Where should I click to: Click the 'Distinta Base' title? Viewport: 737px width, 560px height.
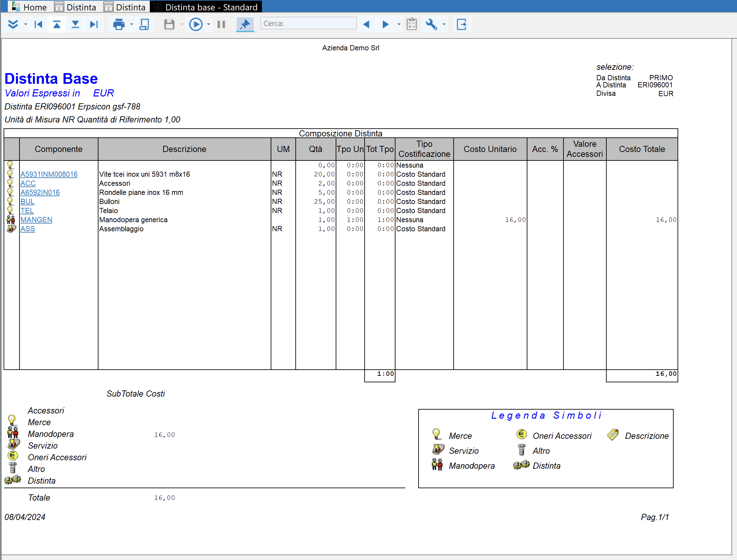point(51,79)
